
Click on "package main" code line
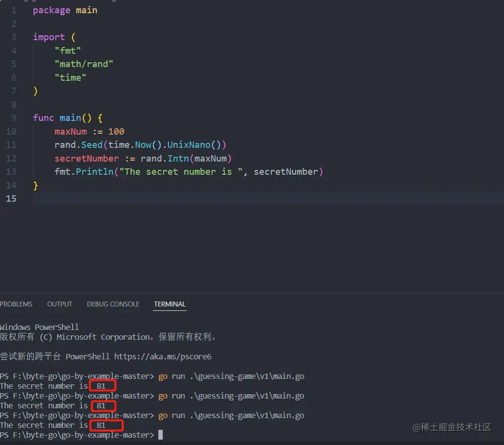[x=65, y=10]
